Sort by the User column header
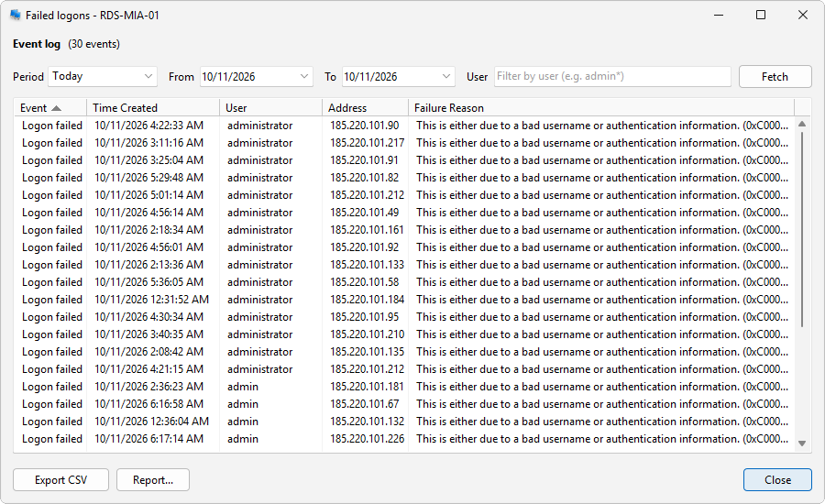Image resolution: width=825 pixels, height=504 pixels. coord(271,108)
